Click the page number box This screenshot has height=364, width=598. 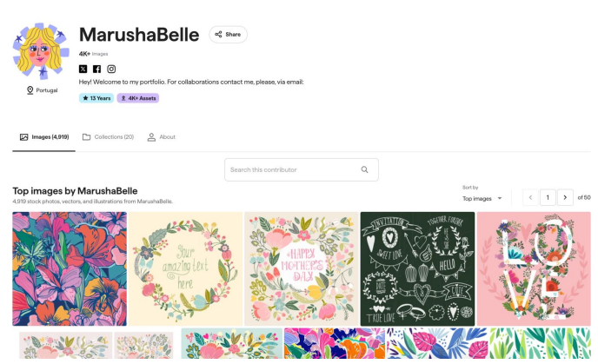tap(548, 197)
